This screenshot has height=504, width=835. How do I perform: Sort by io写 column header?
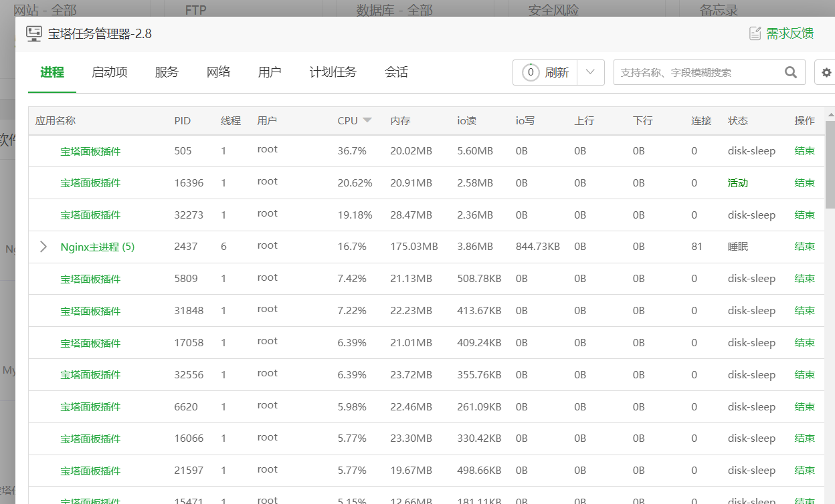[x=525, y=121]
